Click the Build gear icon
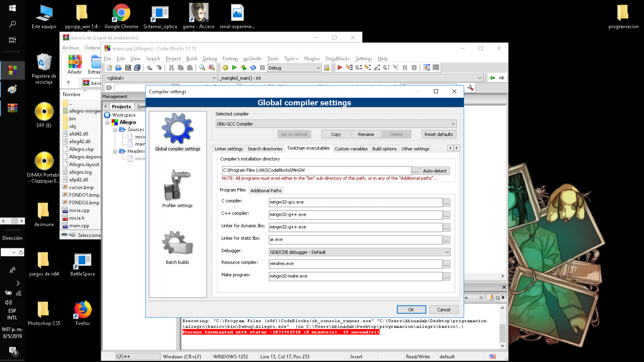The height and width of the screenshot is (362, 644). [225, 68]
